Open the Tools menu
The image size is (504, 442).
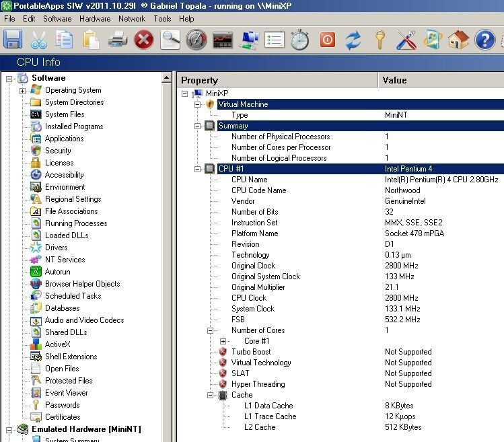162,19
